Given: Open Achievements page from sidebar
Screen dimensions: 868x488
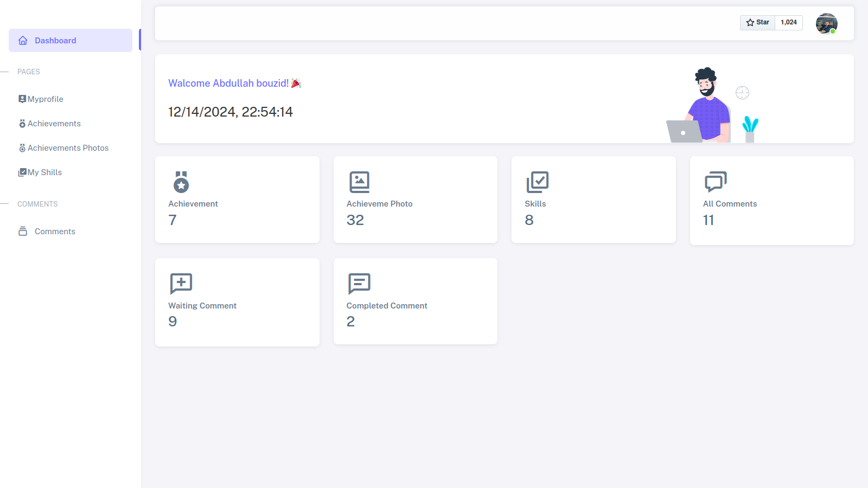Looking at the screenshot, I should (x=54, y=124).
